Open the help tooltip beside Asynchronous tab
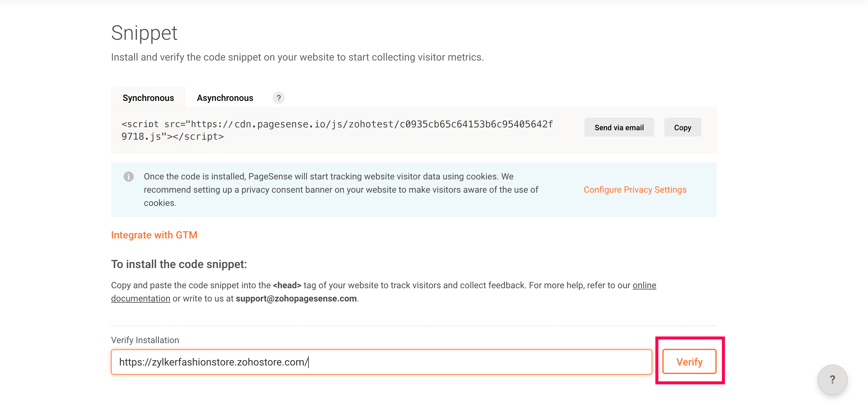 tap(278, 98)
